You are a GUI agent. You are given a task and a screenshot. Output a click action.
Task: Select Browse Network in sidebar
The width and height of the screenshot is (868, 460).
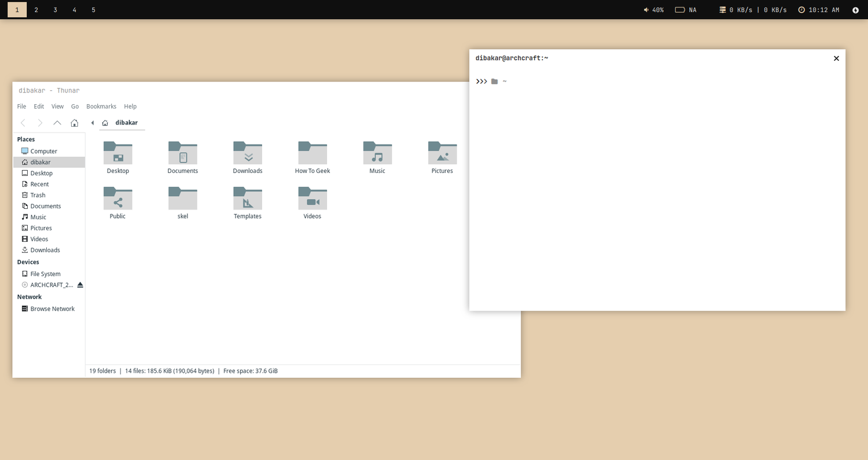point(49,309)
